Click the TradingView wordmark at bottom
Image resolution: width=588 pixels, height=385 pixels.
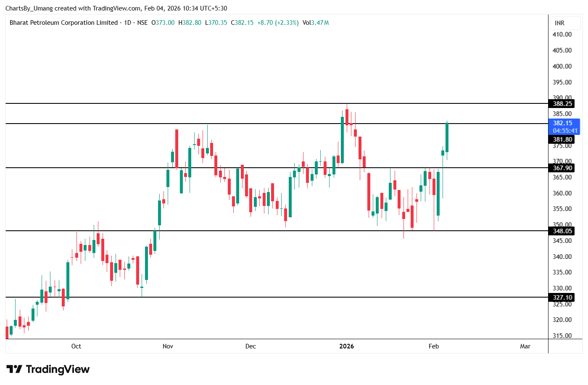pyautogui.click(x=58, y=369)
